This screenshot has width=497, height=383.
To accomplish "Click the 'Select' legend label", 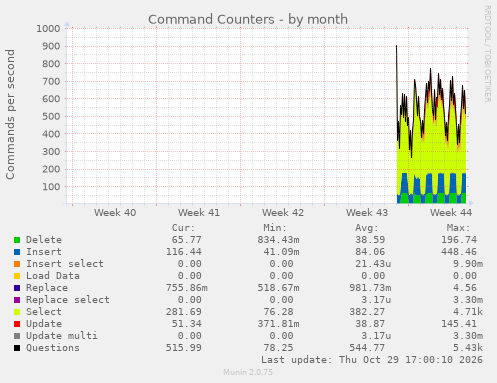I will coord(44,312).
